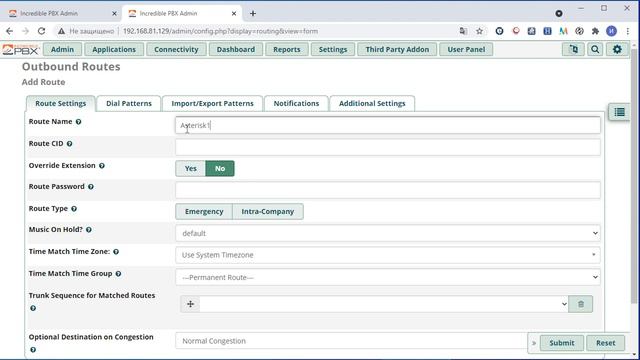Show help for Override Extension
Viewport: 640px width, 360px height.
pyautogui.click(x=102, y=166)
